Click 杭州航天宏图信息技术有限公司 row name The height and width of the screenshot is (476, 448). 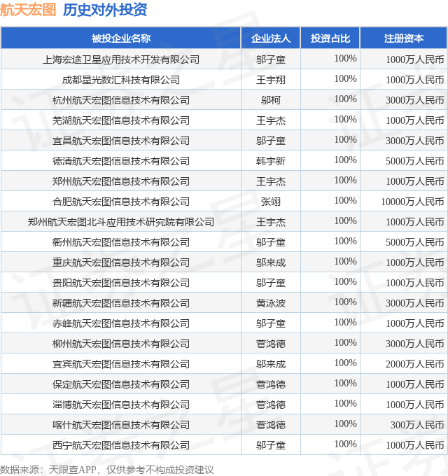pyautogui.click(x=121, y=100)
